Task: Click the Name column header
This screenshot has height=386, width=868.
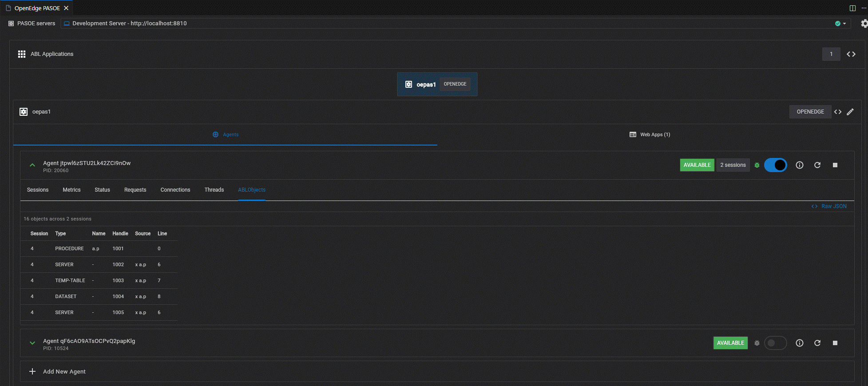Action: click(x=99, y=233)
